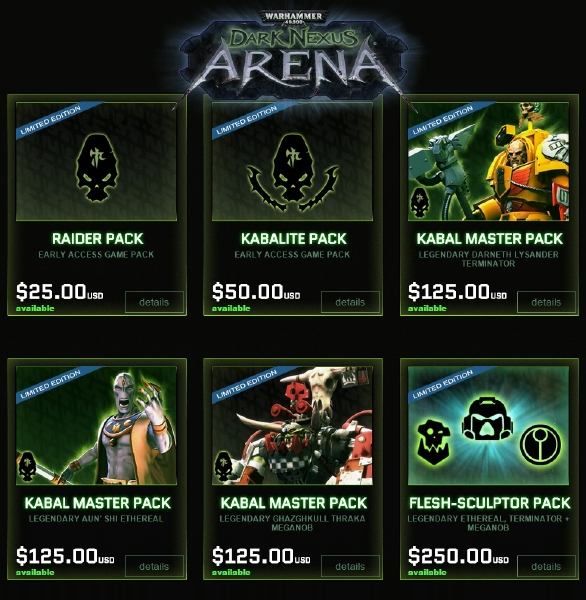Open the Darneth Lysander Terminator artwork
This screenshot has height=600, width=586.
coord(488,161)
